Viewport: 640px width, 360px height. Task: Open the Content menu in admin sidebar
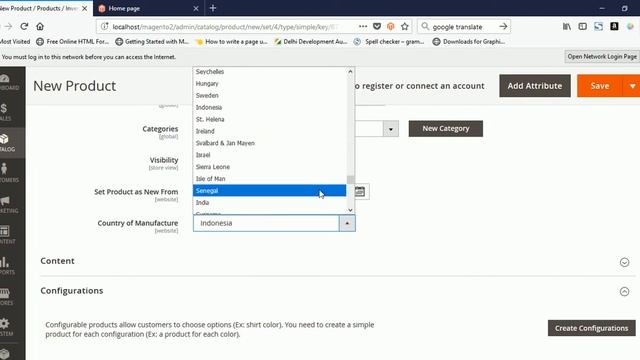[x=8, y=235]
